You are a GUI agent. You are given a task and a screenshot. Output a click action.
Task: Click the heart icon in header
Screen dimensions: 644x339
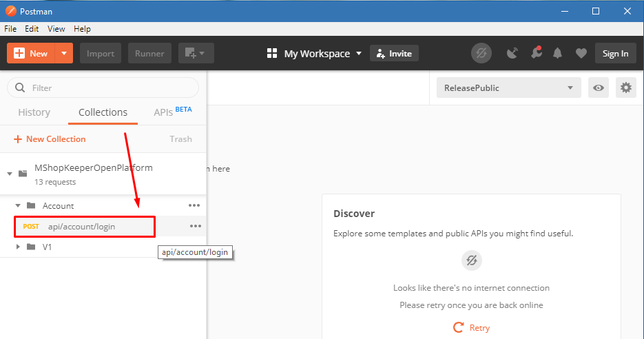tap(581, 54)
